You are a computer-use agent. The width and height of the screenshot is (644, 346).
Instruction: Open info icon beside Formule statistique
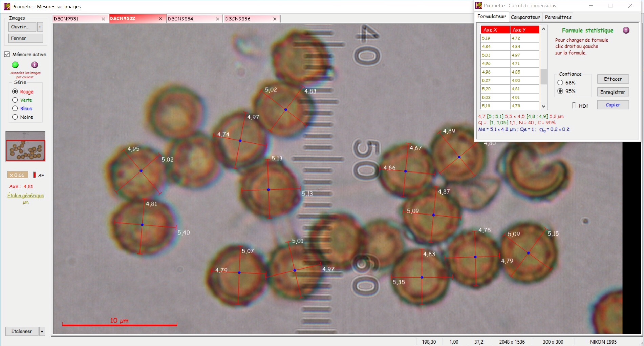[x=626, y=30]
